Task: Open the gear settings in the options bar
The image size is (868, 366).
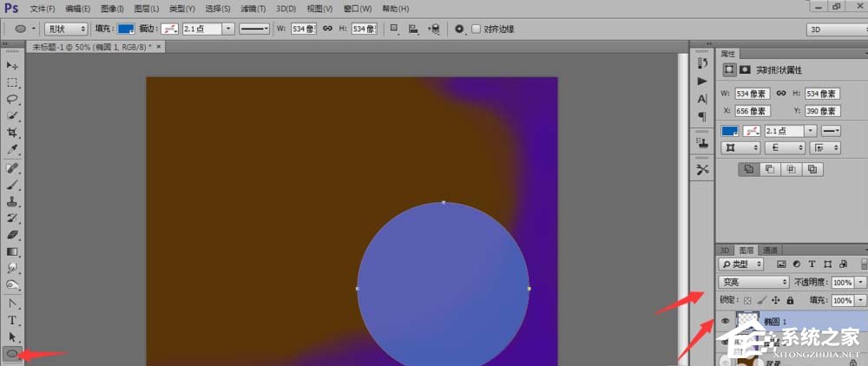Action: click(459, 29)
